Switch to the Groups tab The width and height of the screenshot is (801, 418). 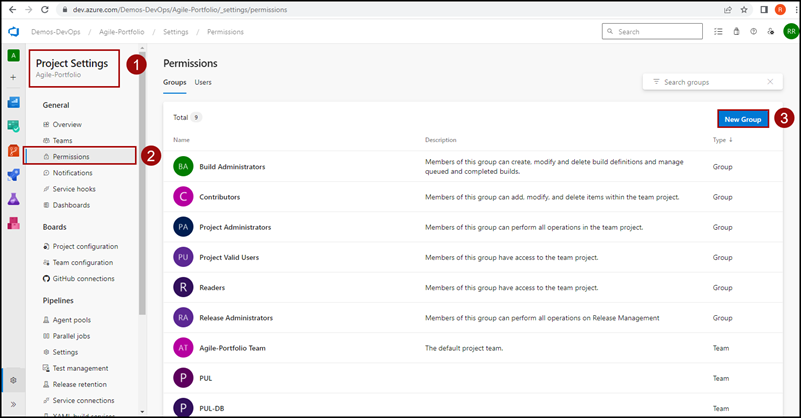point(175,82)
